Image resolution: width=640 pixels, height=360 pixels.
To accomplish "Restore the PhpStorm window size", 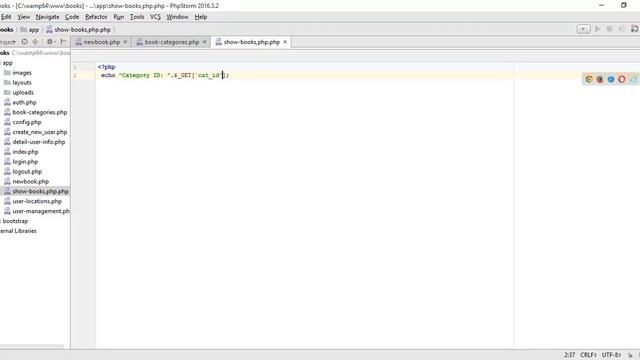I will 624,5.
